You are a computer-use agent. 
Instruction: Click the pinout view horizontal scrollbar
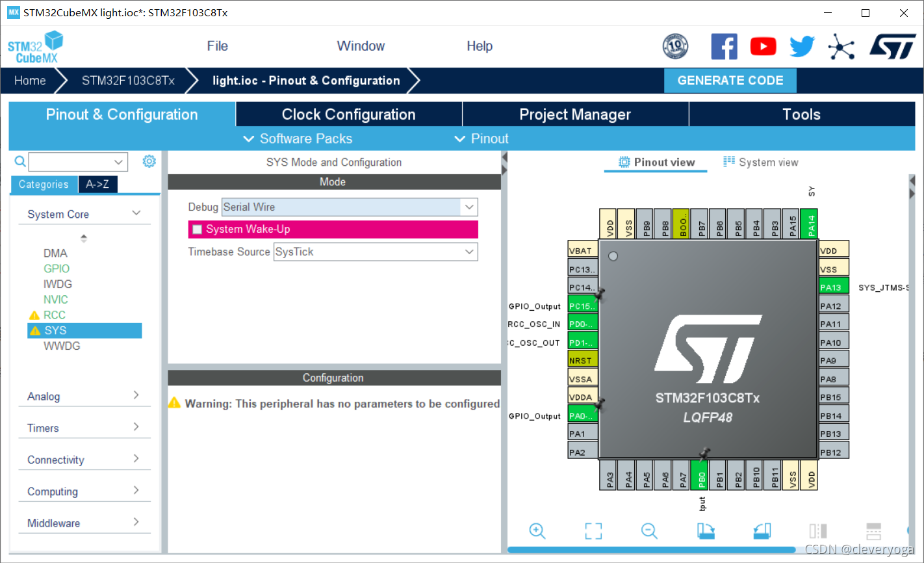pyautogui.click(x=651, y=550)
